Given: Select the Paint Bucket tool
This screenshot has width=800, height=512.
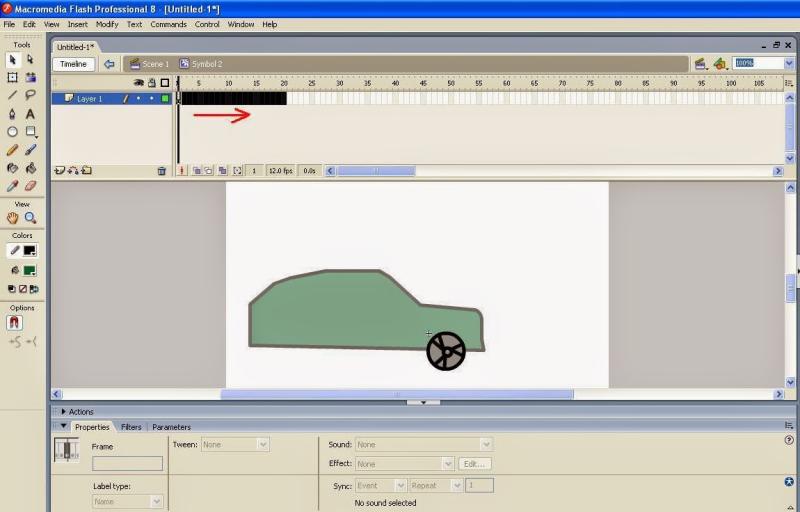Looking at the screenshot, I should click(31, 168).
